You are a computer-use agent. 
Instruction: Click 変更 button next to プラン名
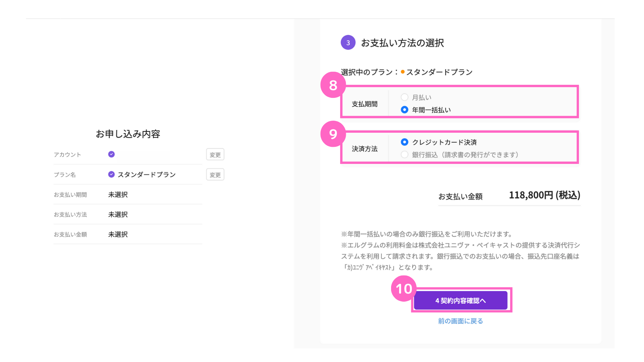coord(215,175)
